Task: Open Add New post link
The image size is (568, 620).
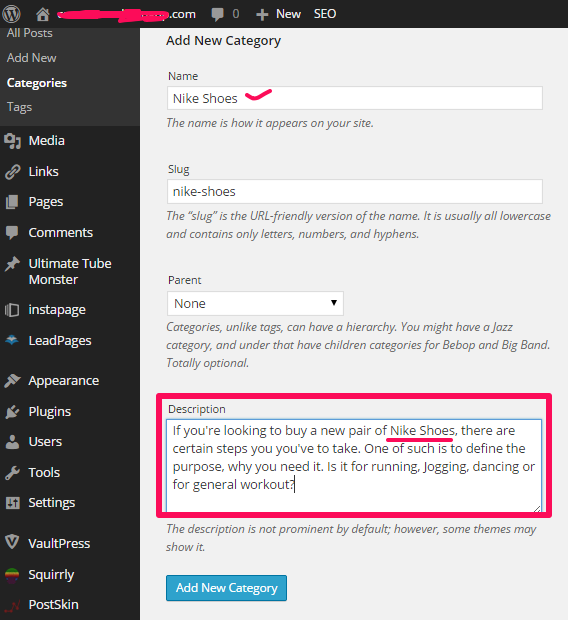Action: pos(32,58)
